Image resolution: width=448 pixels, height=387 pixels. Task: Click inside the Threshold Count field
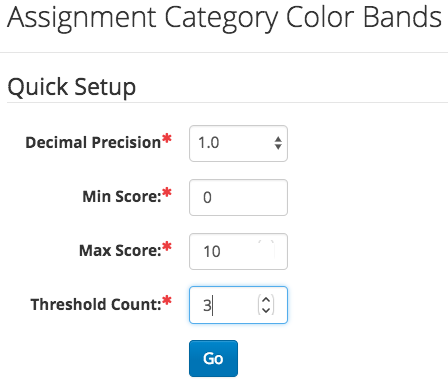pos(238,305)
